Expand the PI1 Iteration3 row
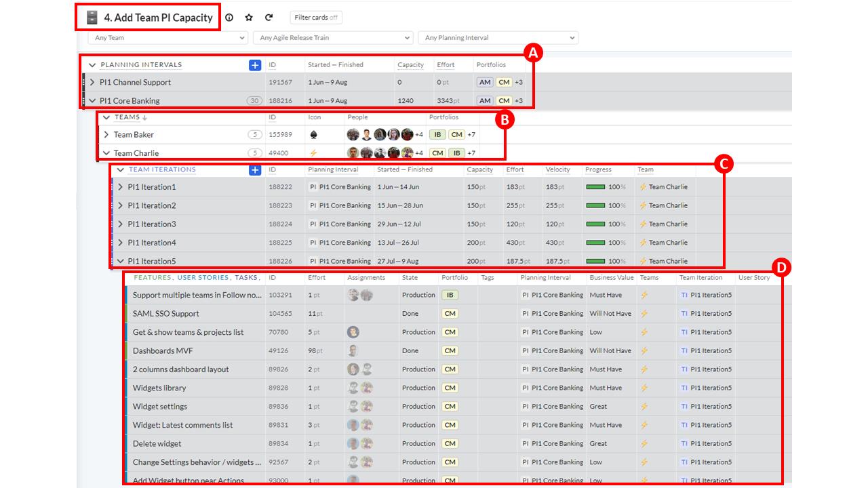Image resolution: width=868 pixels, height=488 pixels. [x=121, y=224]
